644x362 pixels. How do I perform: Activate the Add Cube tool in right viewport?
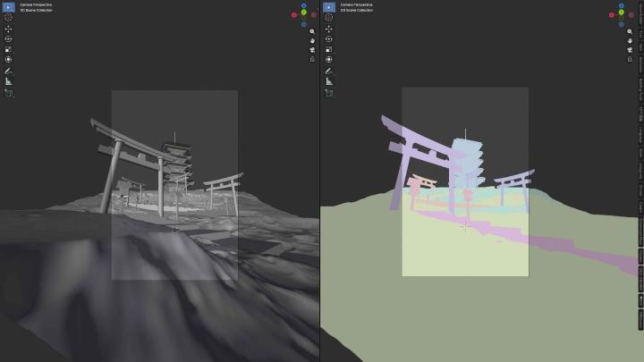pyautogui.click(x=329, y=93)
